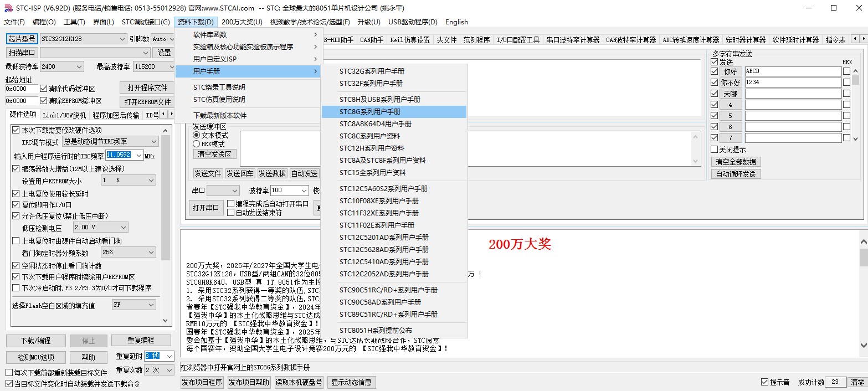Open 编程(O) menu
The width and height of the screenshot is (868, 391).
click(44, 22)
